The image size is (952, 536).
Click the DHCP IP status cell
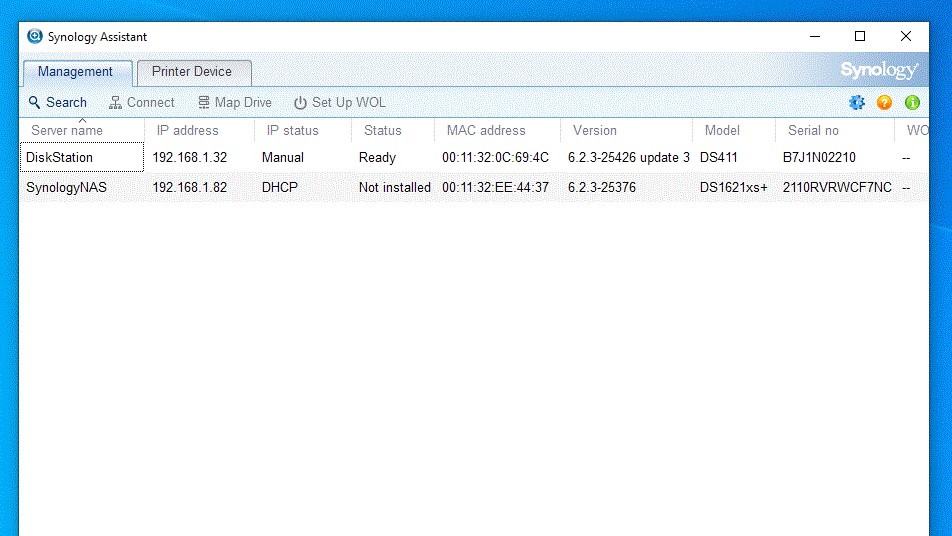280,188
